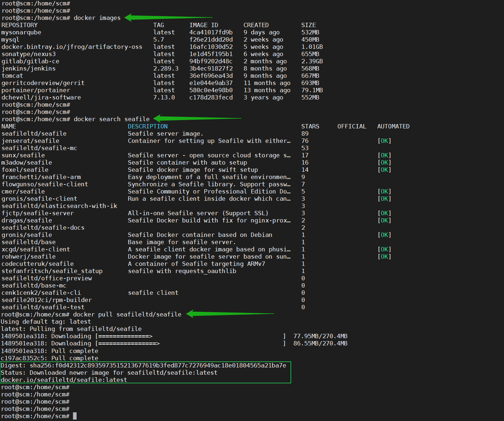Image resolution: width=504 pixels, height=421 pixels.
Task: Click fjctp/seafile-server result name
Action: click(x=38, y=213)
